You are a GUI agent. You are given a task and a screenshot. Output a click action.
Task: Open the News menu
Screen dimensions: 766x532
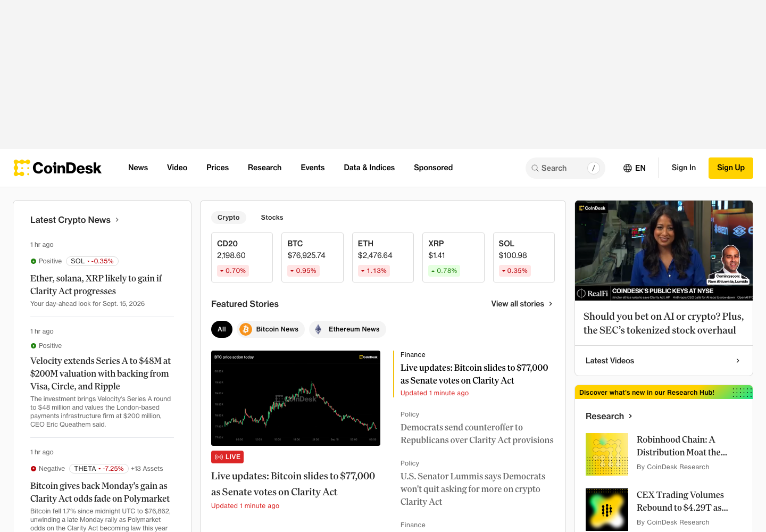pos(138,168)
